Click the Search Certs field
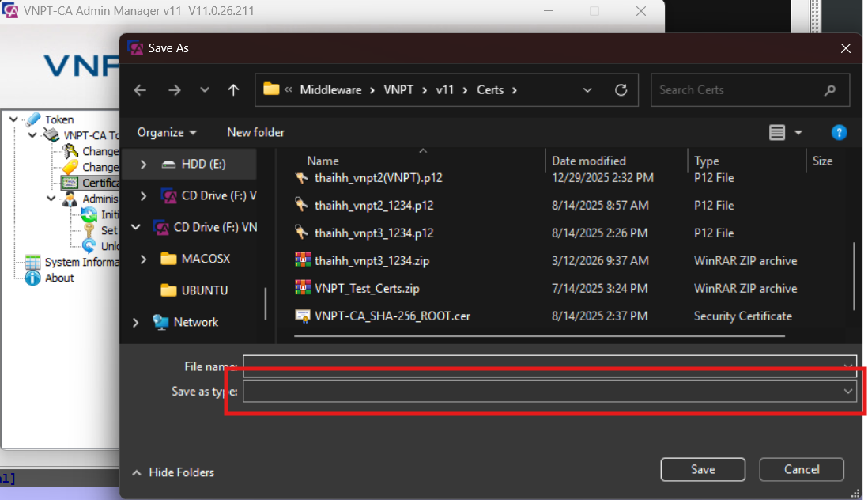Screen dimensions: 868x500 [x=750, y=89]
